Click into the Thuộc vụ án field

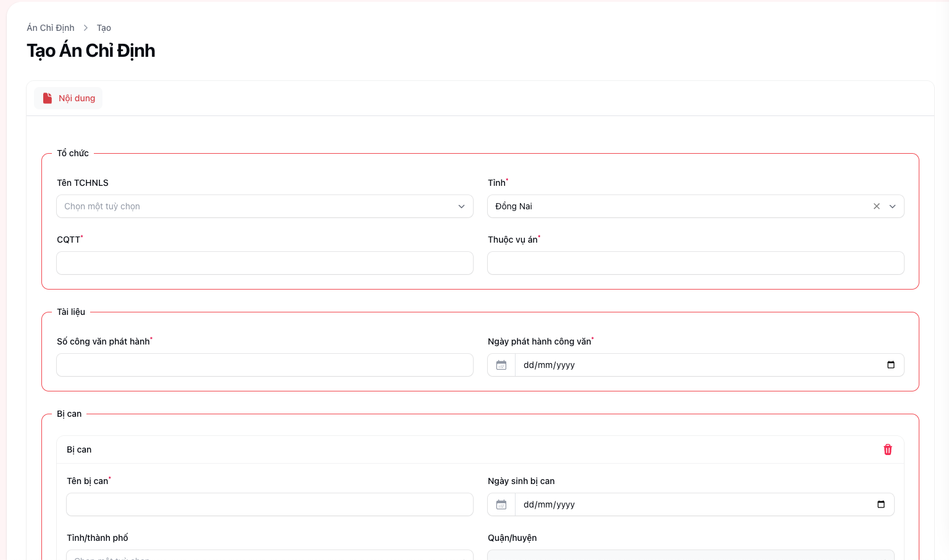(x=695, y=263)
